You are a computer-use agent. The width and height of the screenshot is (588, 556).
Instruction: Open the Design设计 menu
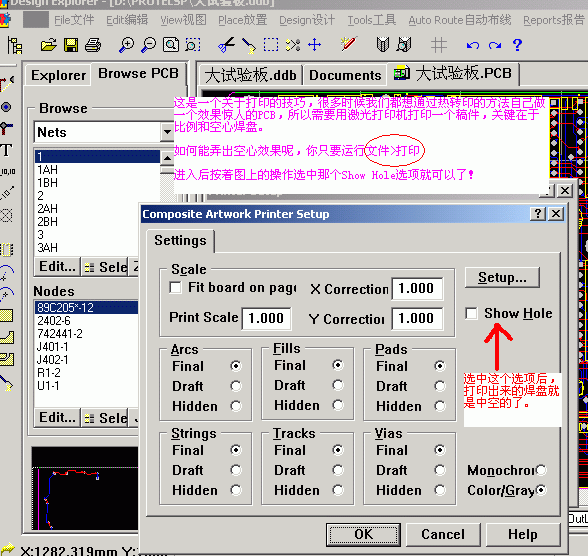[307, 20]
